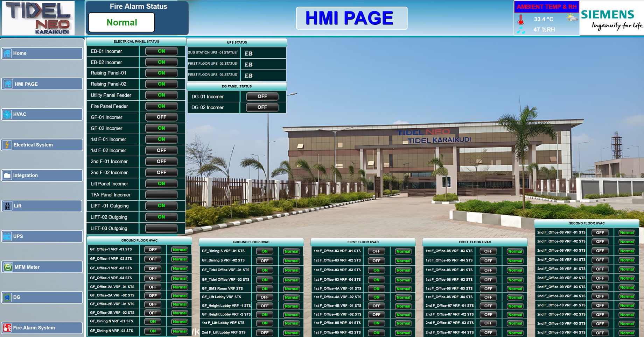
Task: Click Normal status for GF_Dining S VRF -01
Action: pyautogui.click(x=291, y=251)
